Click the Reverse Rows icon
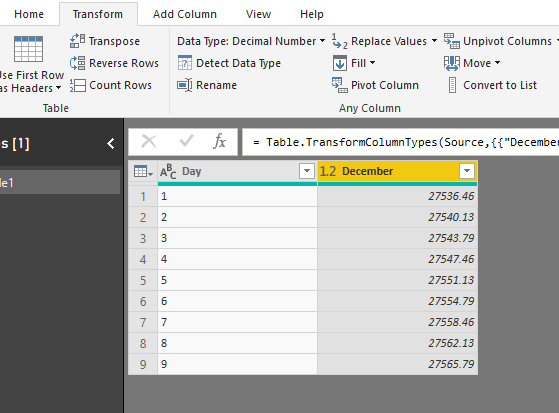The image size is (559, 413). click(x=77, y=63)
